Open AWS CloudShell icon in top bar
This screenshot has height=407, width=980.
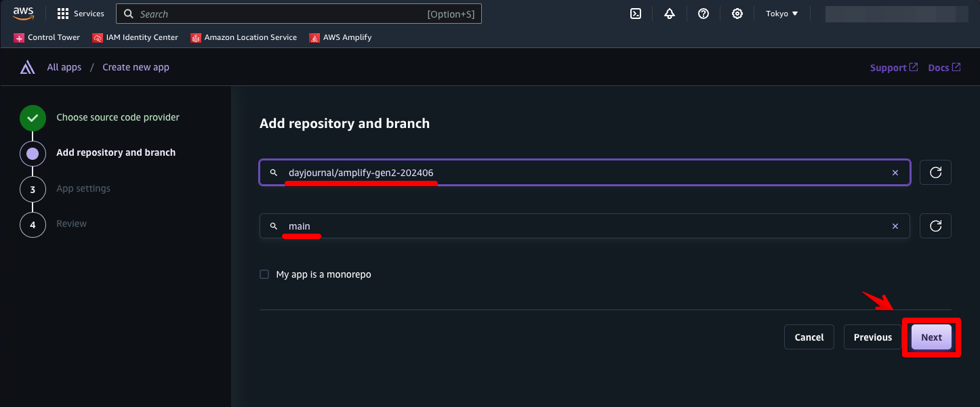coord(636,14)
